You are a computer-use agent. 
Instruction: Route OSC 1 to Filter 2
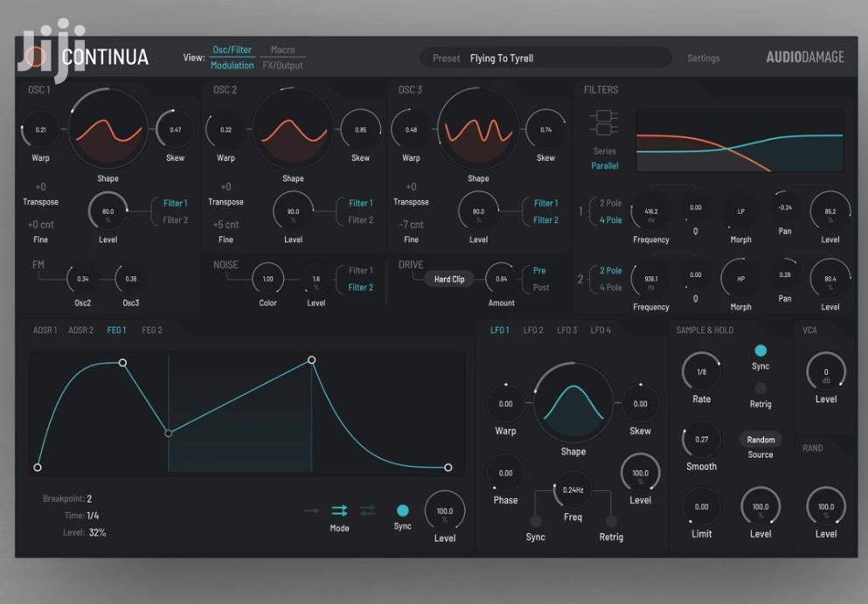point(176,219)
